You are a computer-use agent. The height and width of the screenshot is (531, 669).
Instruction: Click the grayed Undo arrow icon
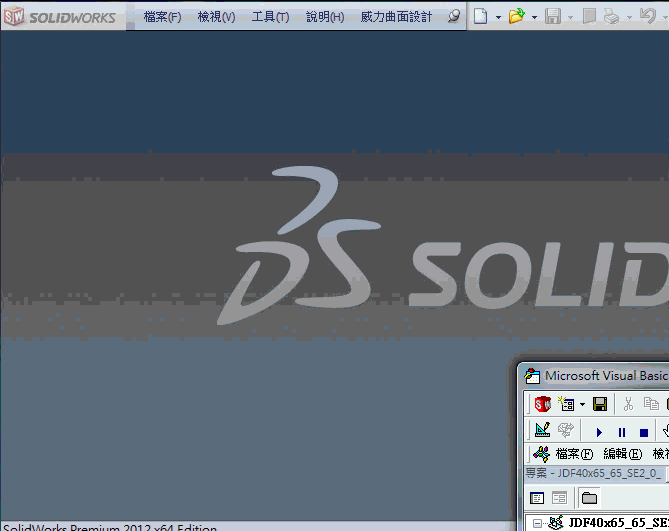pos(648,16)
